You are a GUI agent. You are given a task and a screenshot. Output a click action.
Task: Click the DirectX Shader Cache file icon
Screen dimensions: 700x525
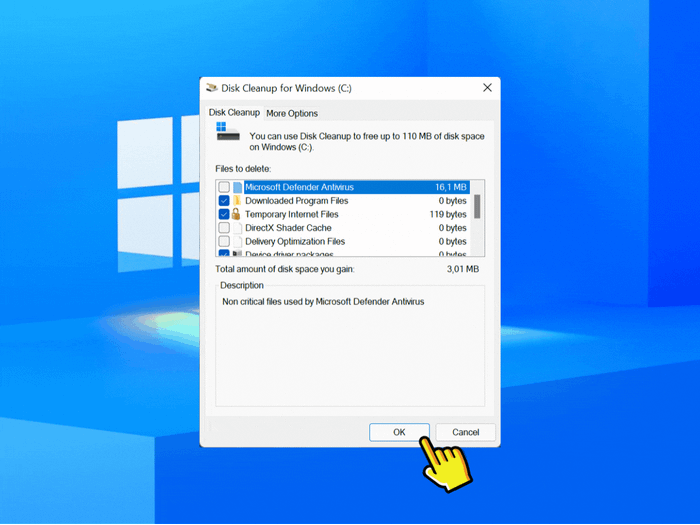(238, 228)
